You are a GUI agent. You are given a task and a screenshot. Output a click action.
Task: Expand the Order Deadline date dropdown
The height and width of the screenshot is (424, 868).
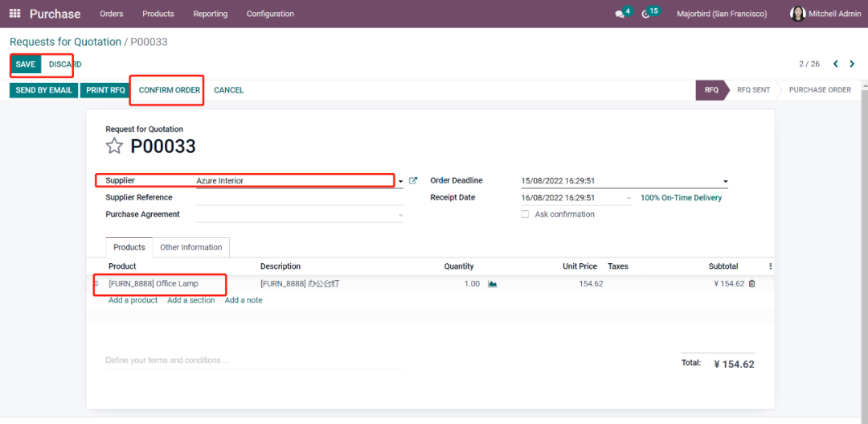point(725,182)
